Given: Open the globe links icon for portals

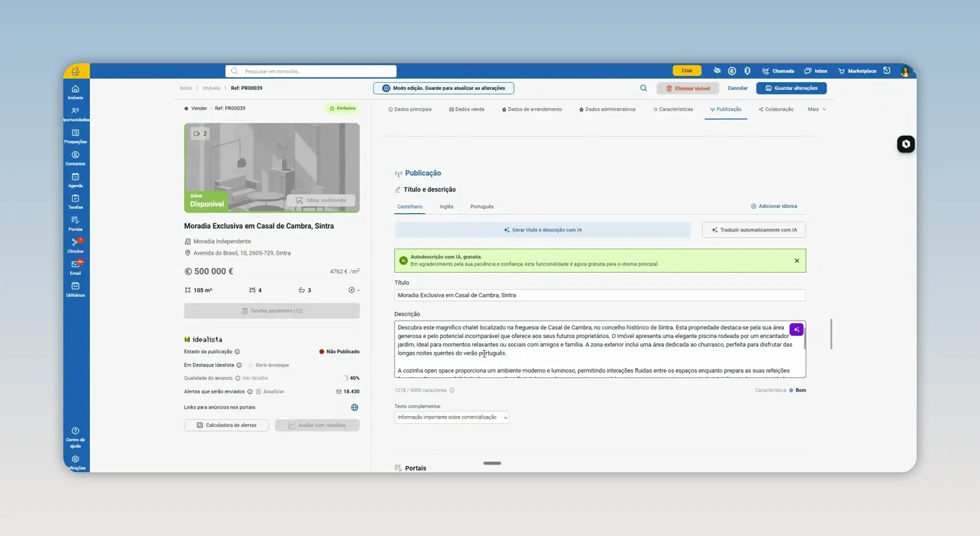Looking at the screenshot, I should [x=355, y=407].
